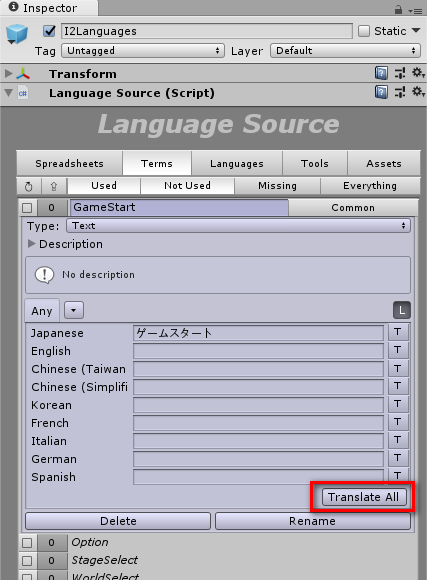Open Language Source preset sliders icon
427x580 pixels.
pyautogui.click(x=400, y=92)
